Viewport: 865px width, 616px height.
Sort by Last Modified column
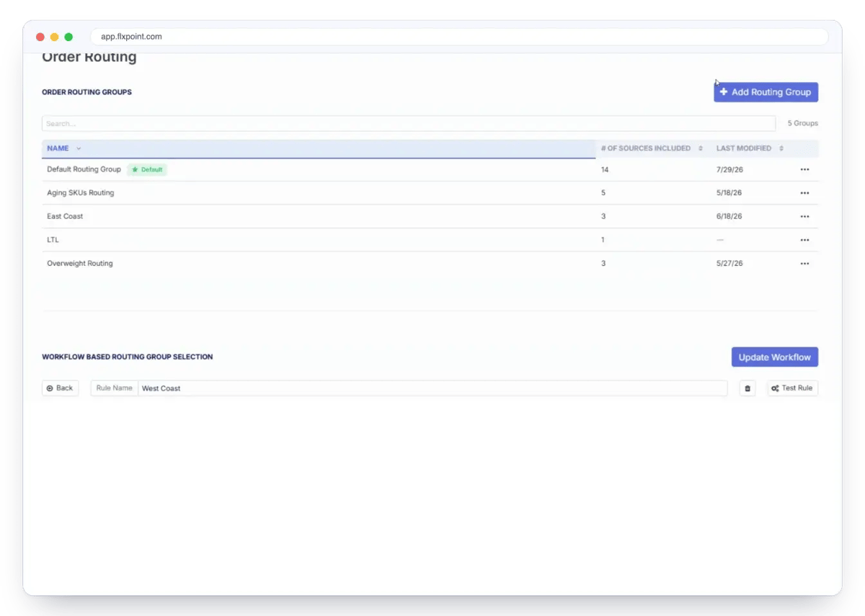pyautogui.click(x=781, y=148)
